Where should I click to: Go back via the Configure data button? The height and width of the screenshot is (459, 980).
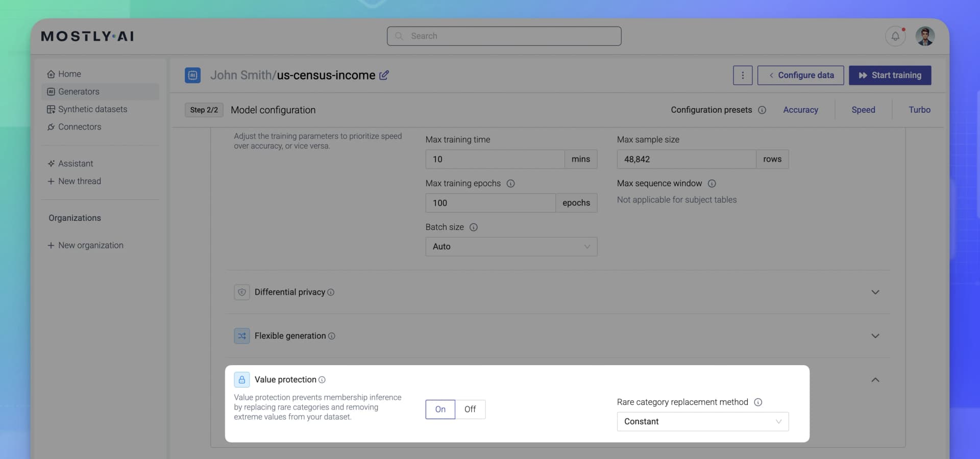click(800, 75)
